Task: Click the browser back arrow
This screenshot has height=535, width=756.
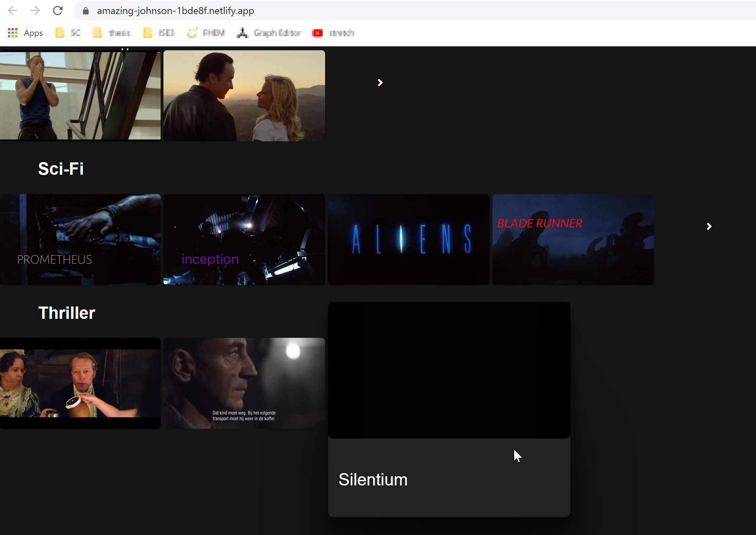Action: tap(13, 11)
